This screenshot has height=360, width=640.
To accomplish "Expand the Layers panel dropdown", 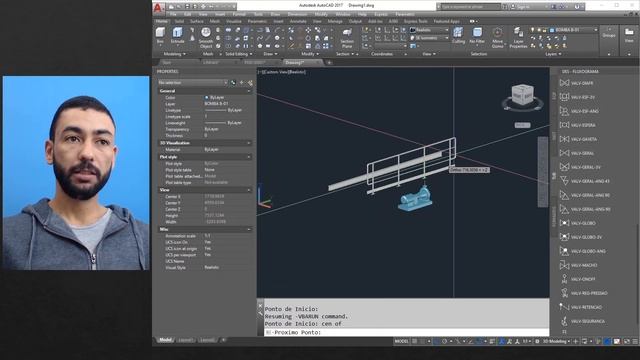I will pyautogui.click(x=553, y=54).
